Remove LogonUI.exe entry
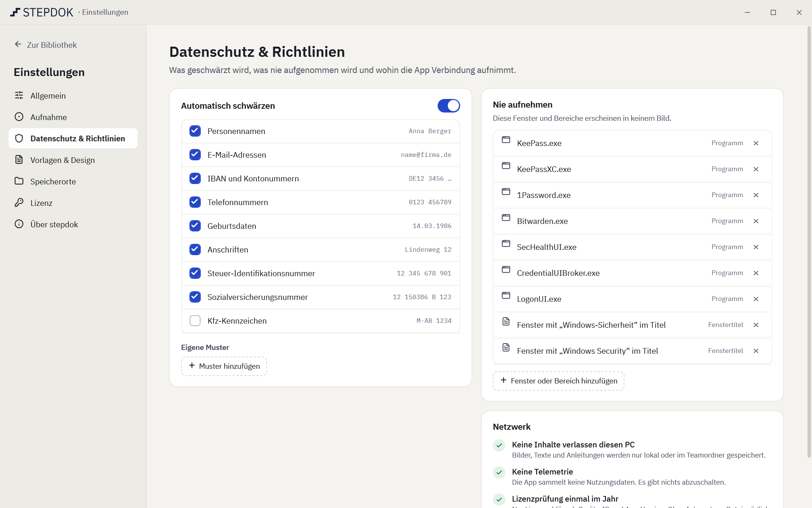 [756, 299]
